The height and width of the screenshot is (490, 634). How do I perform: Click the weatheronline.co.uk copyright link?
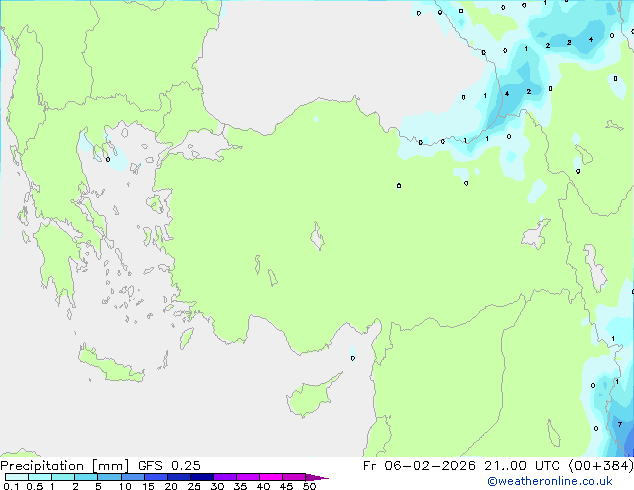(550, 481)
